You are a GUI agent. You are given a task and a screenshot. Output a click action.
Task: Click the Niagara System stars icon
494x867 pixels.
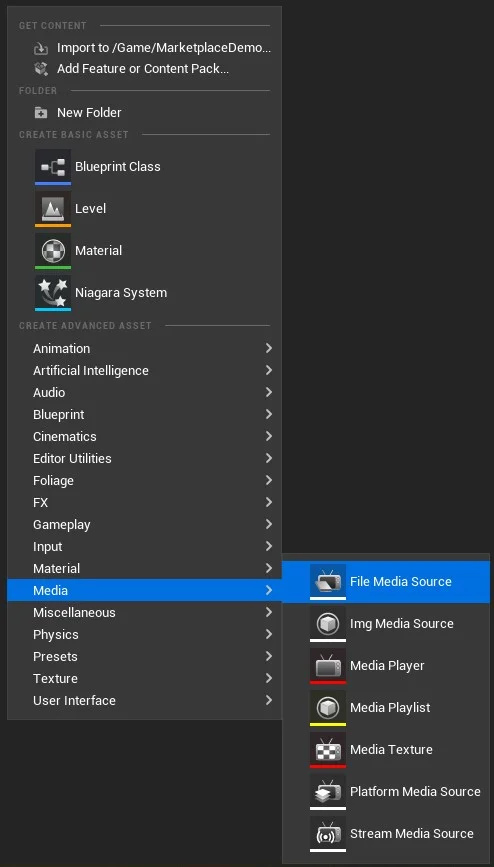(53, 293)
